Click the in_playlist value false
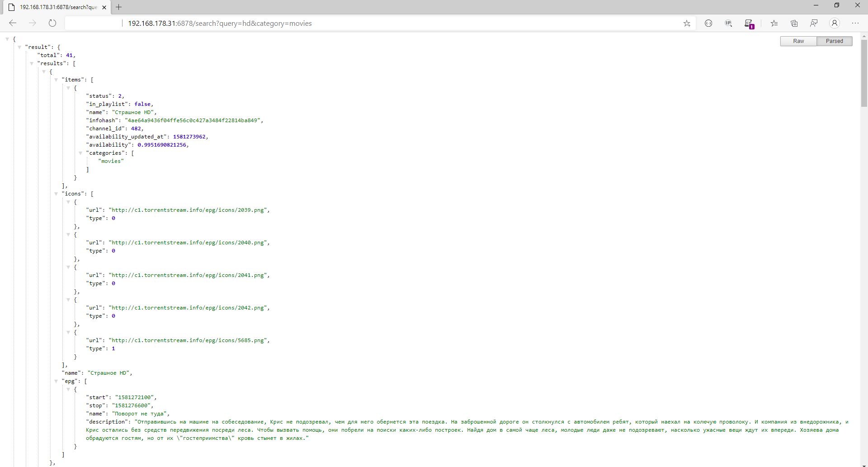Viewport: 868px width, 467px height. [142, 105]
